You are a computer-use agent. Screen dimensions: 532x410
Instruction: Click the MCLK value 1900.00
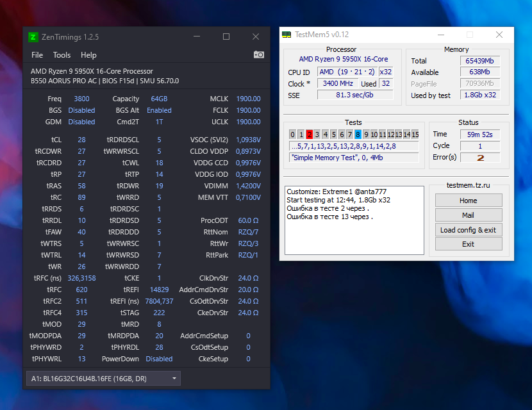tap(248, 99)
